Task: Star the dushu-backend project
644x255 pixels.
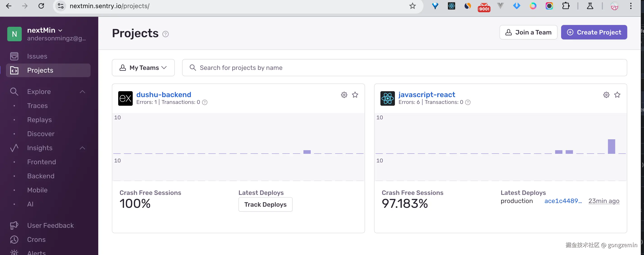Action: tap(355, 95)
